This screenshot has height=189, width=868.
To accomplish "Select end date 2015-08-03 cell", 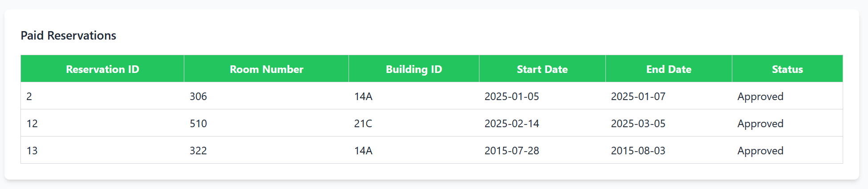I will [x=638, y=151].
